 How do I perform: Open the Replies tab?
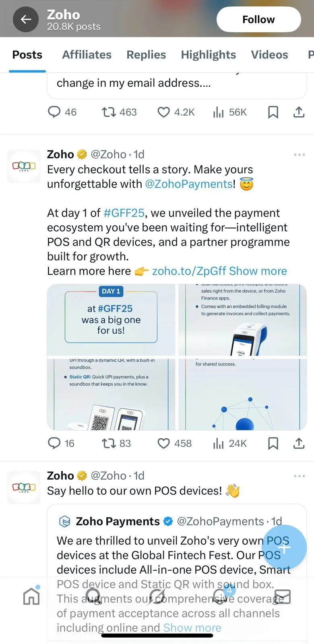(146, 55)
